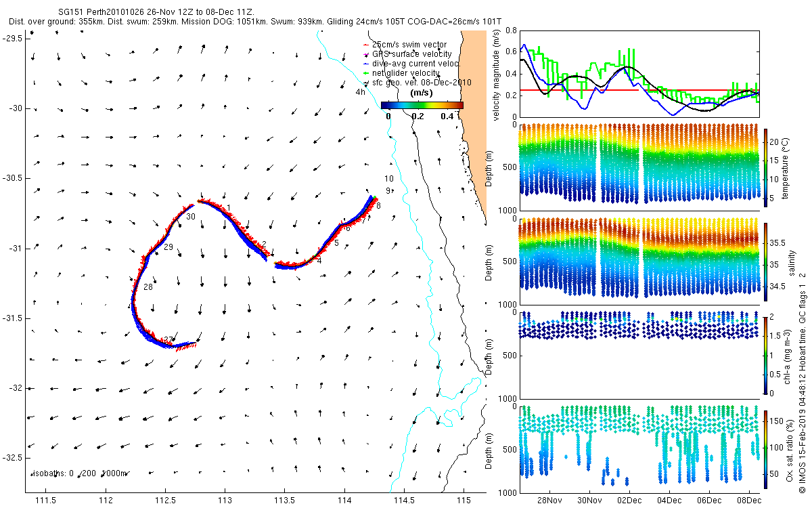Click the day '10' label near the coast

(389, 179)
